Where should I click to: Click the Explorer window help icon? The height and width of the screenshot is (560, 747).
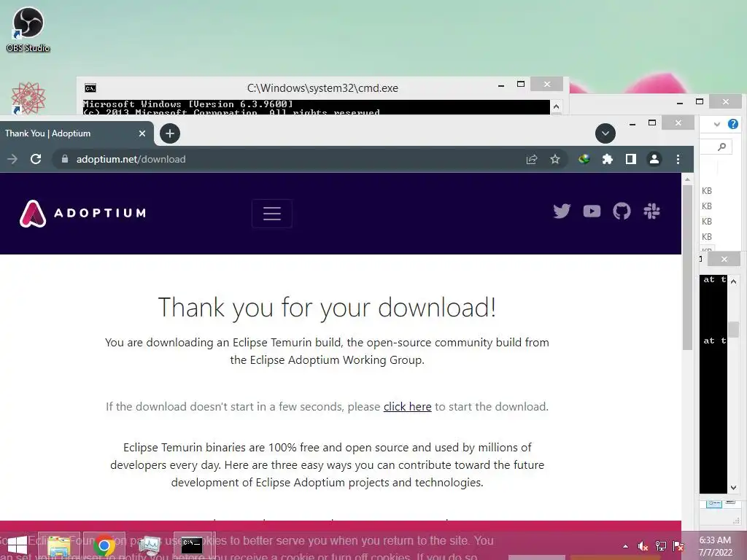click(x=732, y=124)
